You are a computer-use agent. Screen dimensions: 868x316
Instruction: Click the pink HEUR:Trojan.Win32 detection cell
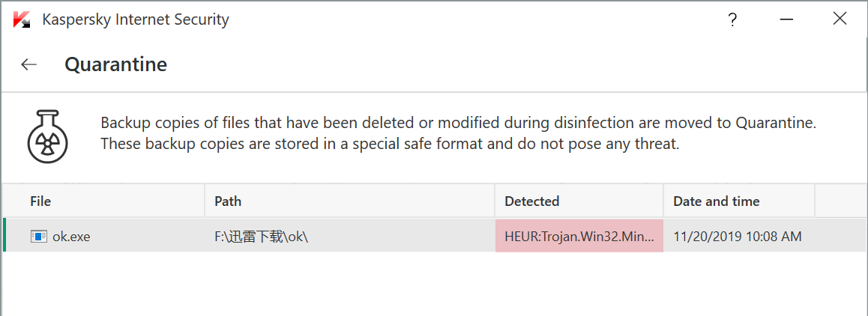(579, 236)
